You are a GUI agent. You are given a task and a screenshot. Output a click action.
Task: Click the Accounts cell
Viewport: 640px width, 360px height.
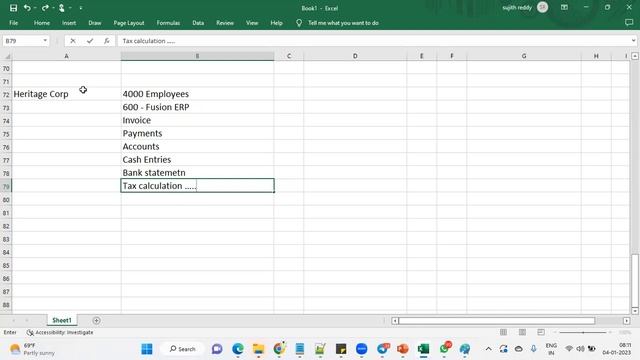click(198, 146)
